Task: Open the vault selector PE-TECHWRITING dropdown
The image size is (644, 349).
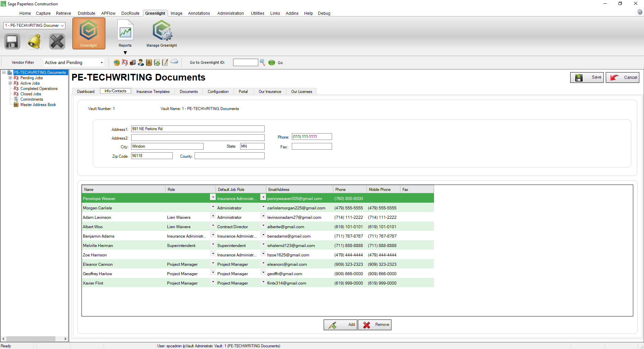Action: [35, 26]
